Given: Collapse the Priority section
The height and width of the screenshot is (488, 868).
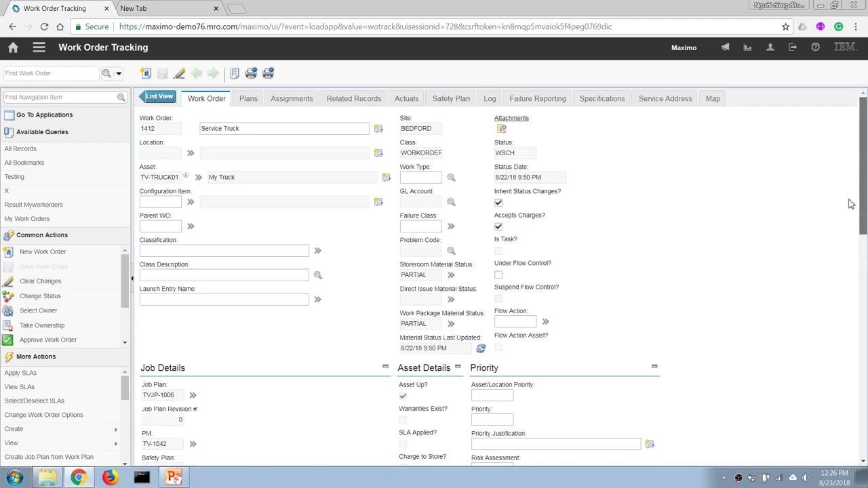Looking at the screenshot, I should 654,367.
